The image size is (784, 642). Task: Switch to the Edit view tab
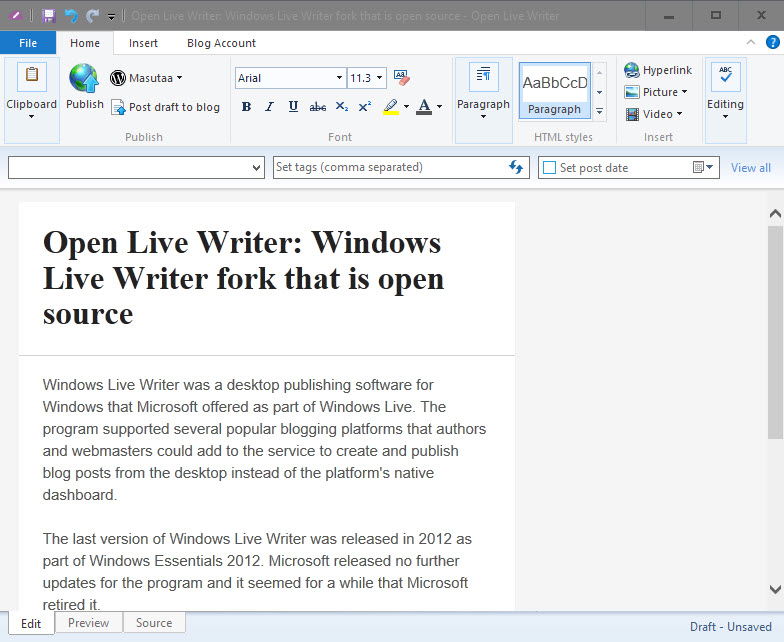tap(31, 624)
